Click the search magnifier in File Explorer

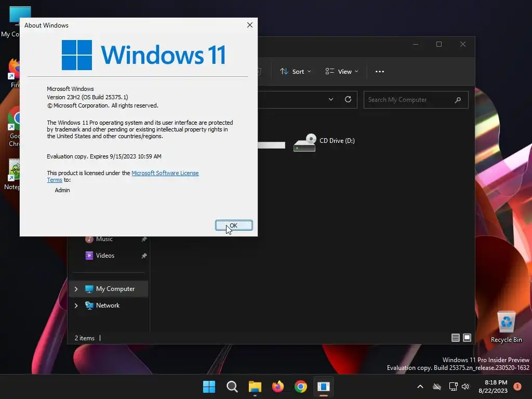(458, 100)
